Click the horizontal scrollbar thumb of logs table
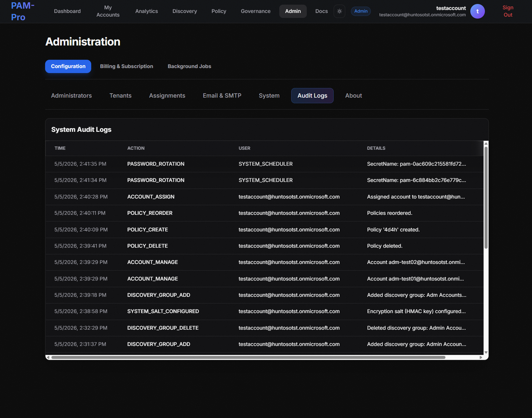 (x=248, y=358)
